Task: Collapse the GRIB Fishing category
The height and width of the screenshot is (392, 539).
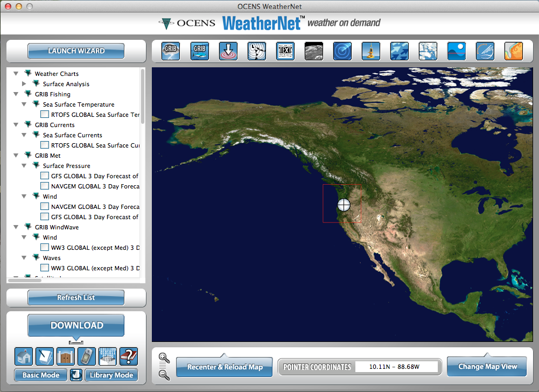Action: (x=16, y=94)
